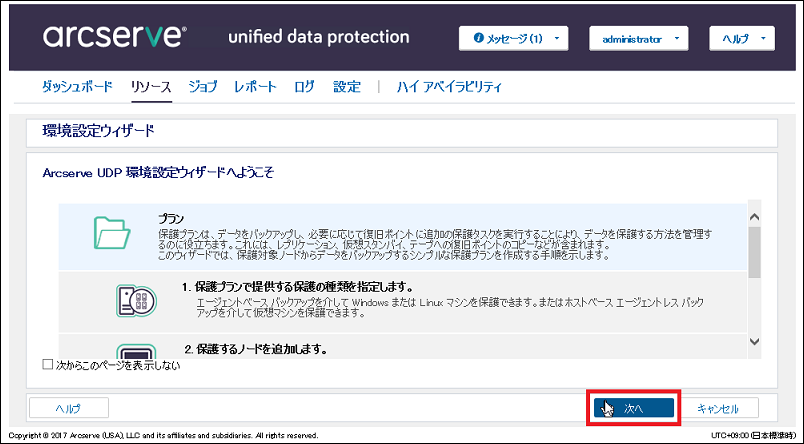Open the ジョブ tab

click(203, 87)
